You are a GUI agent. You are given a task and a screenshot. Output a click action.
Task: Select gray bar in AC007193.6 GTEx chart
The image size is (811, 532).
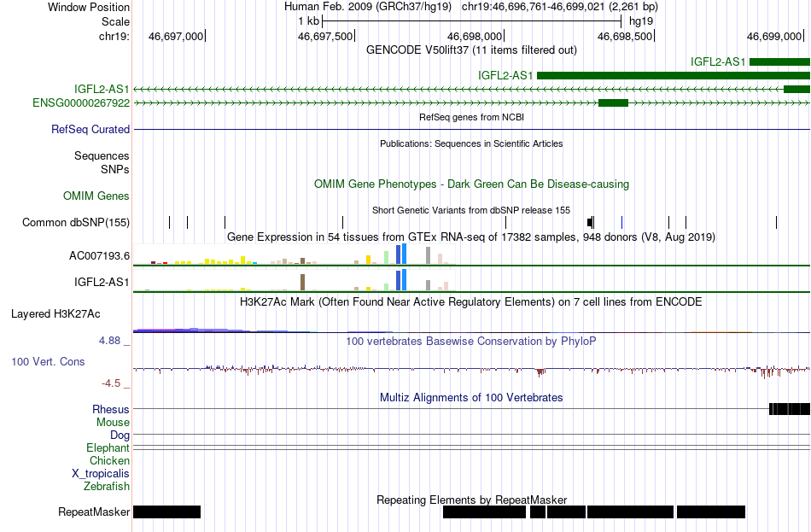429,255
